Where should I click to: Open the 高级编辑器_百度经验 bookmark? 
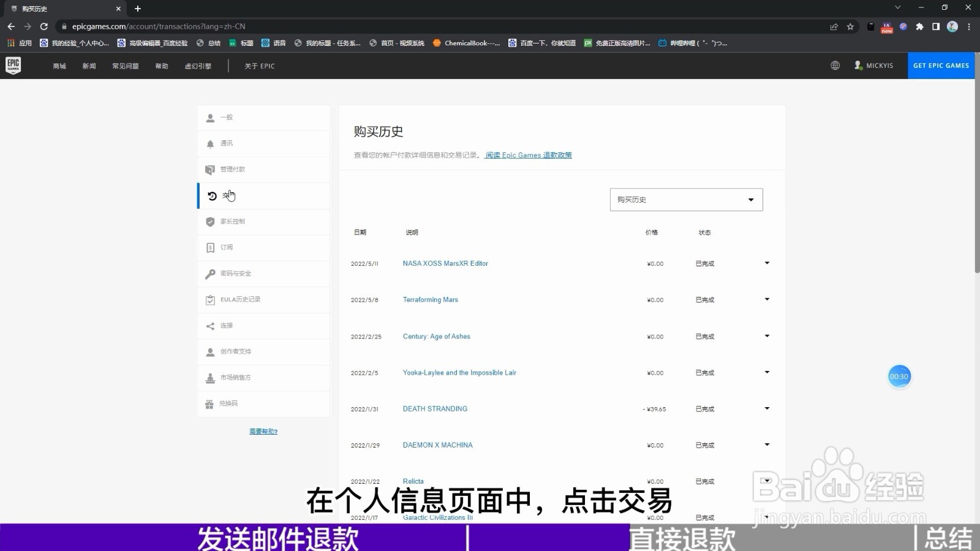coord(153,43)
